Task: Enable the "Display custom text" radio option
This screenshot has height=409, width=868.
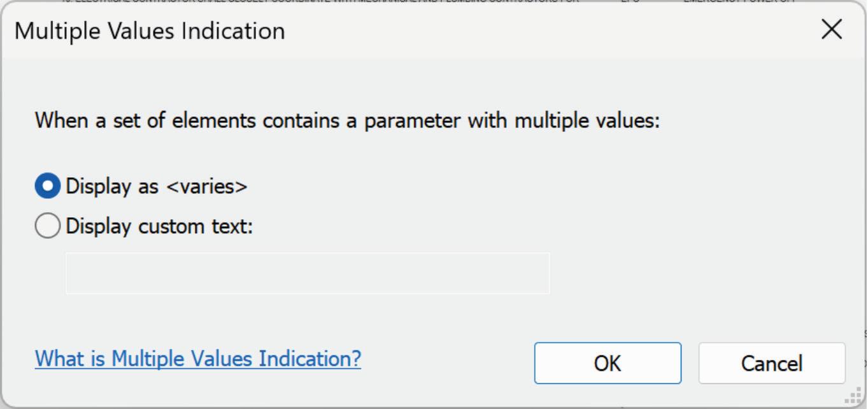Action: pos(47,226)
